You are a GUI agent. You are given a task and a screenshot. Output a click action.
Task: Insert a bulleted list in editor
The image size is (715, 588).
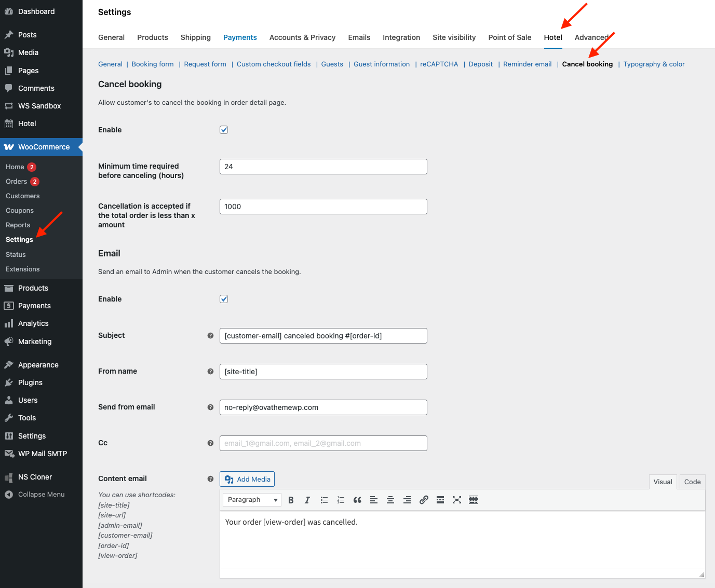324,500
